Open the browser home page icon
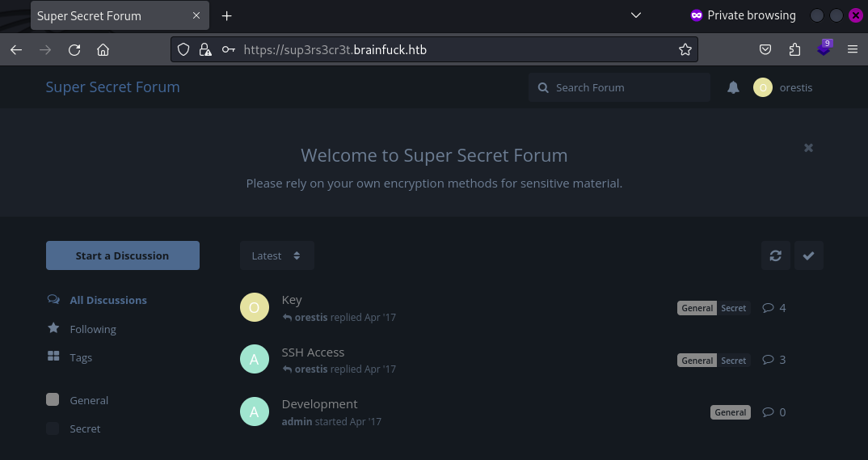Viewport: 868px width, 460px height. (103, 50)
